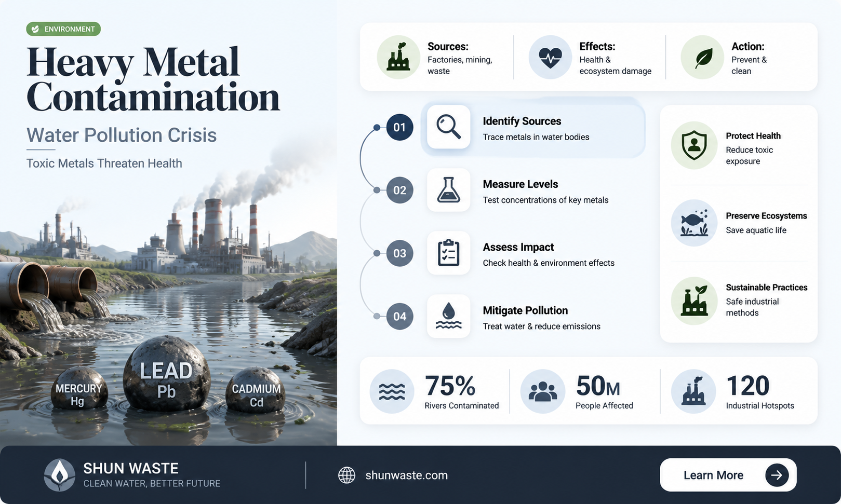This screenshot has width=841, height=504.
Task: Click the Mitigate Pollution step title
Action: (525, 310)
